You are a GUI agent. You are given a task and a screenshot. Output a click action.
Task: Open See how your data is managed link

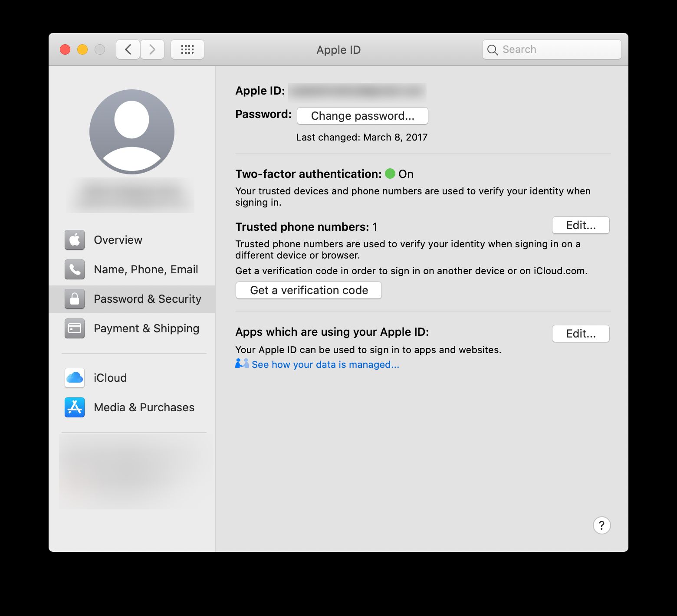(325, 364)
